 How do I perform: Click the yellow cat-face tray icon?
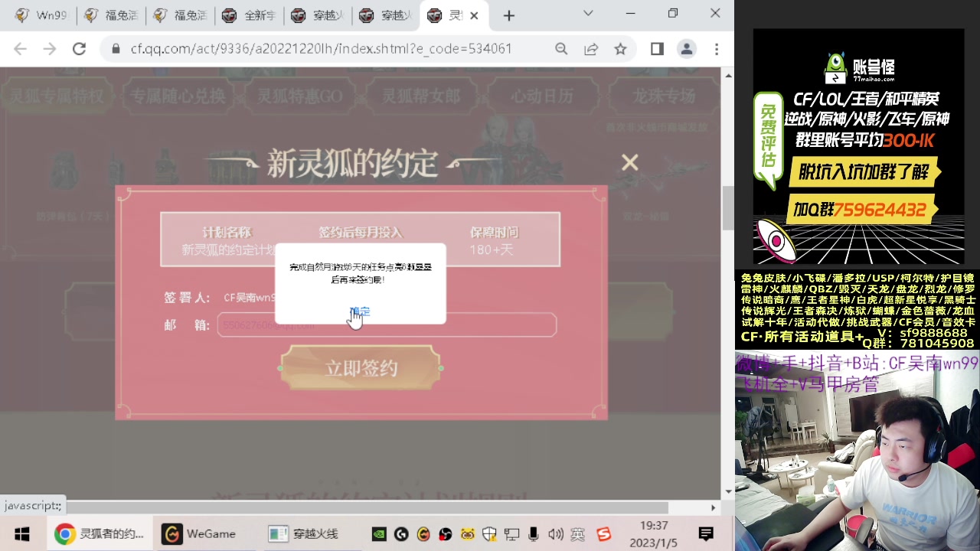[x=467, y=534]
